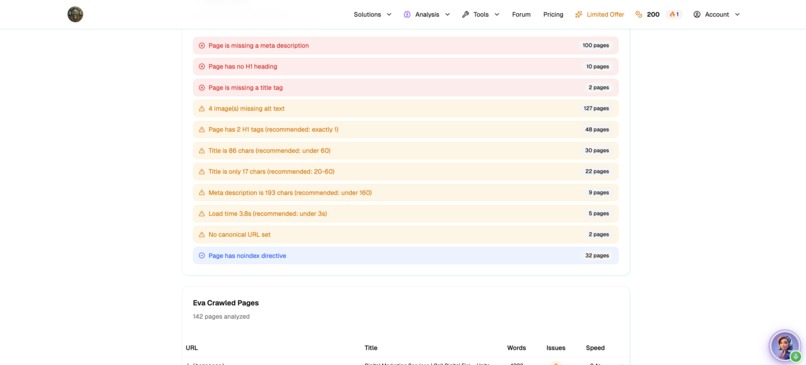Image resolution: width=806 pixels, height=365 pixels.
Task: Click the flame streak badge
Action: pyautogui.click(x=674, y=14)
